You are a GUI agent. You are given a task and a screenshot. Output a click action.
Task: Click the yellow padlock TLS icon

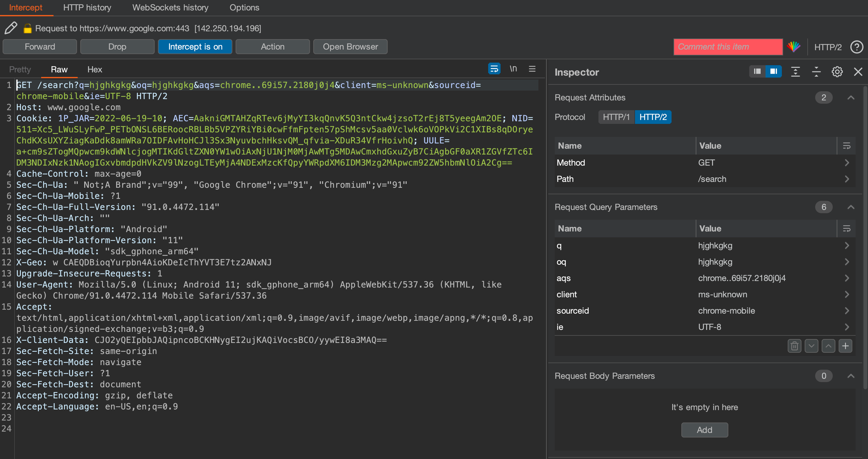pyautogui.click(x=28, y=28)
